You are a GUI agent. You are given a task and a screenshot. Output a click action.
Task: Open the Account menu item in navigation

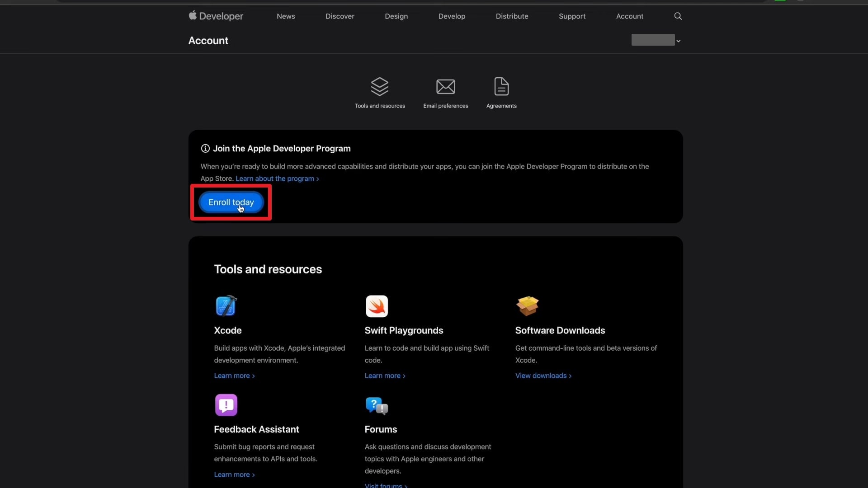(630, 16)
